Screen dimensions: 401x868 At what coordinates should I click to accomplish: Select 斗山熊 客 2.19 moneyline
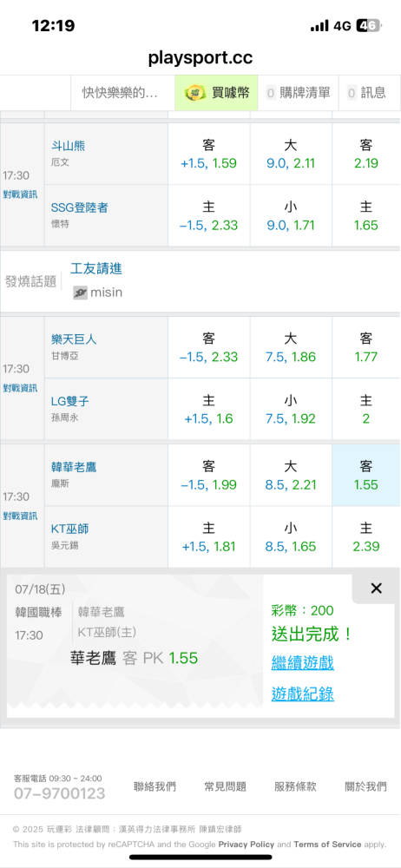click(366, 154)
